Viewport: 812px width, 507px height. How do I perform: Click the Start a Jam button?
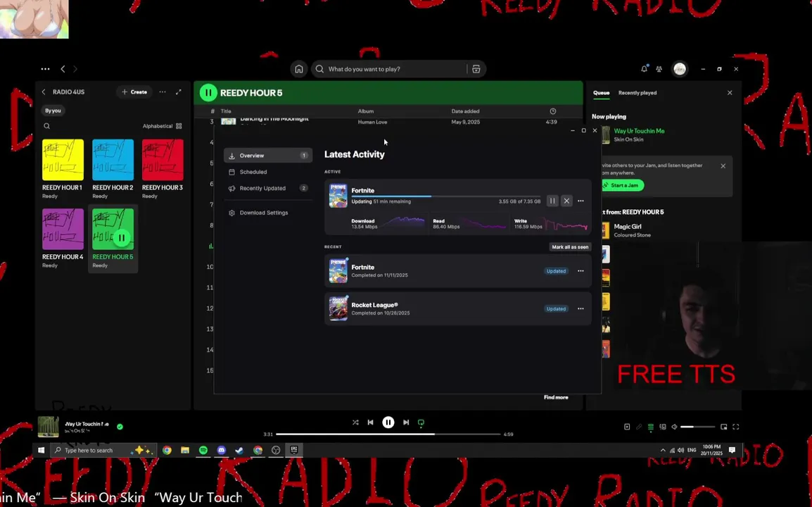coord(623,185)
